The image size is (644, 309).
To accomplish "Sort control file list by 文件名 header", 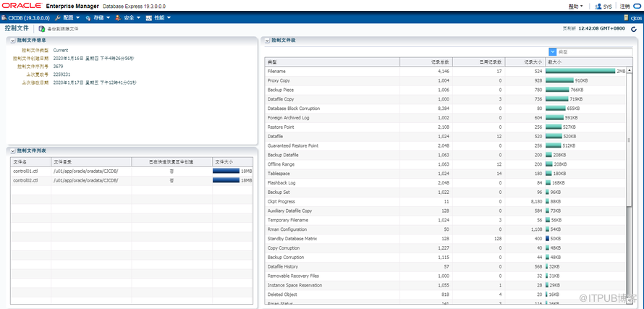I will tap(31, 162).
